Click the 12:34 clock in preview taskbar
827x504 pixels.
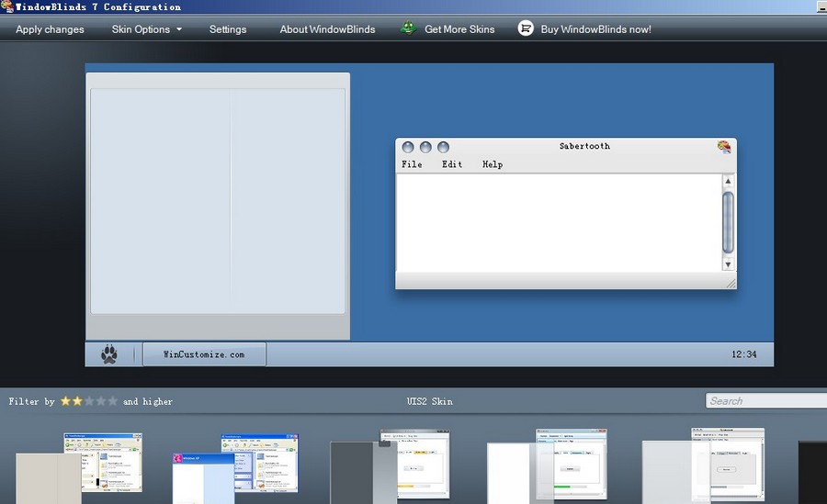tap(743, 354)
